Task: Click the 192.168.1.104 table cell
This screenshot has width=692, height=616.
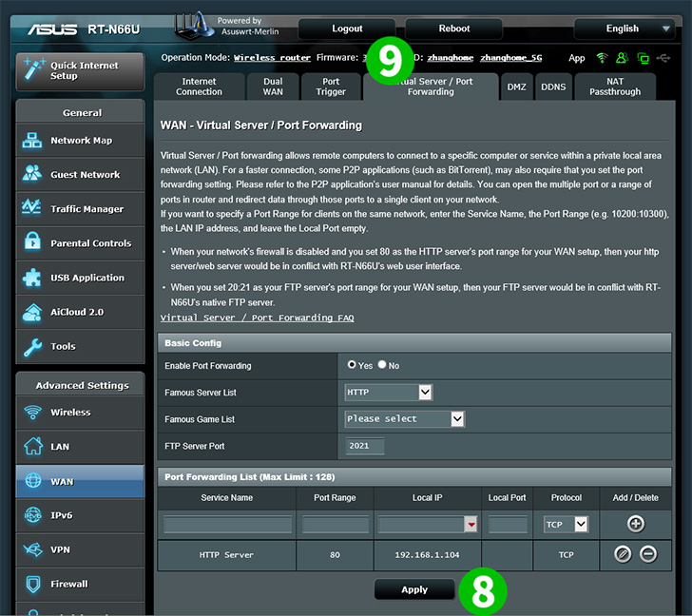Action: (427, 555)
